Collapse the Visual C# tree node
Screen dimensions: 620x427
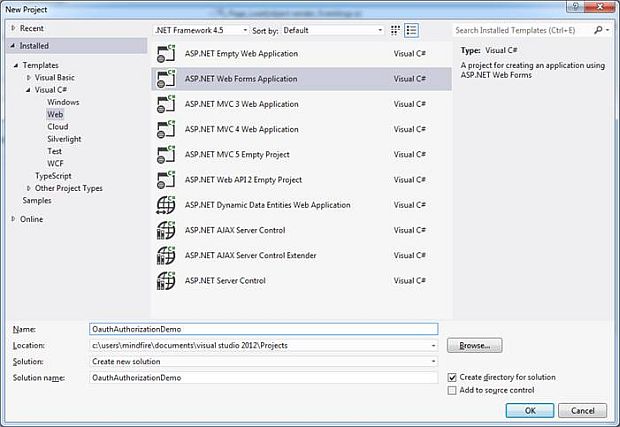[x=28, y=90]
